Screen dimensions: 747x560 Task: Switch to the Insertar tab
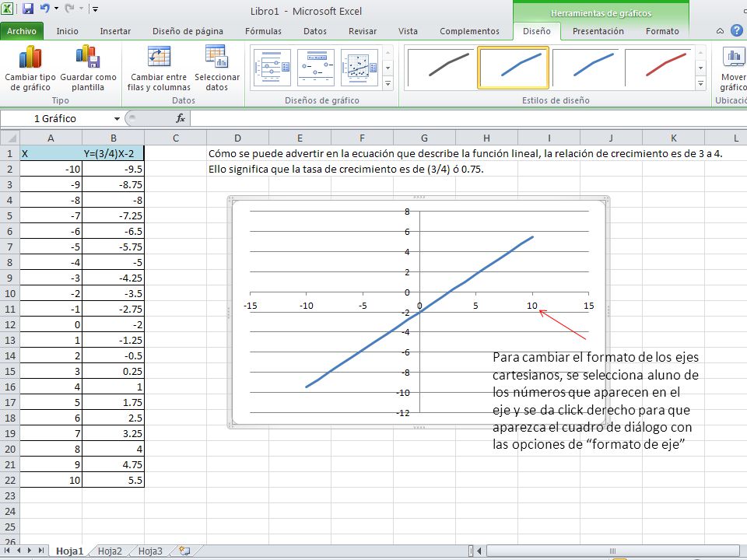point(115,31)
